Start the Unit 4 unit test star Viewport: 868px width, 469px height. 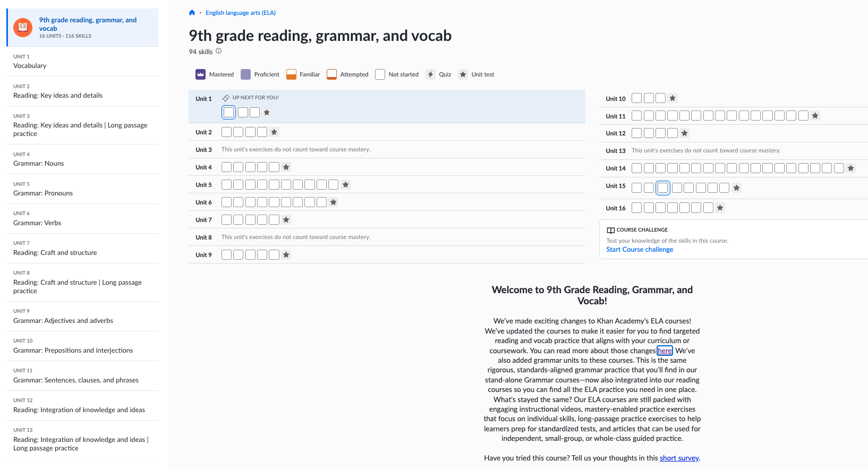pyautogui.click(x=286, y=167)
